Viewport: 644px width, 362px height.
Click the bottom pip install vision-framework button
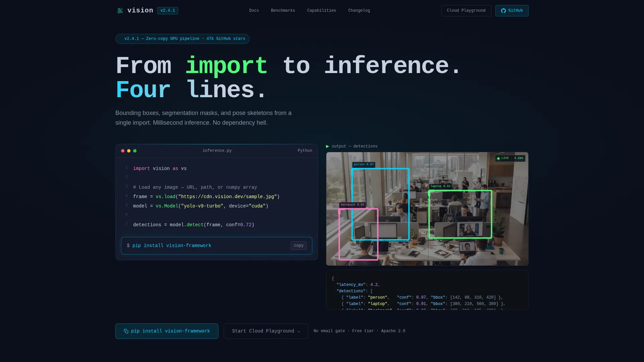pyautogui.click(x=167, y=331)
